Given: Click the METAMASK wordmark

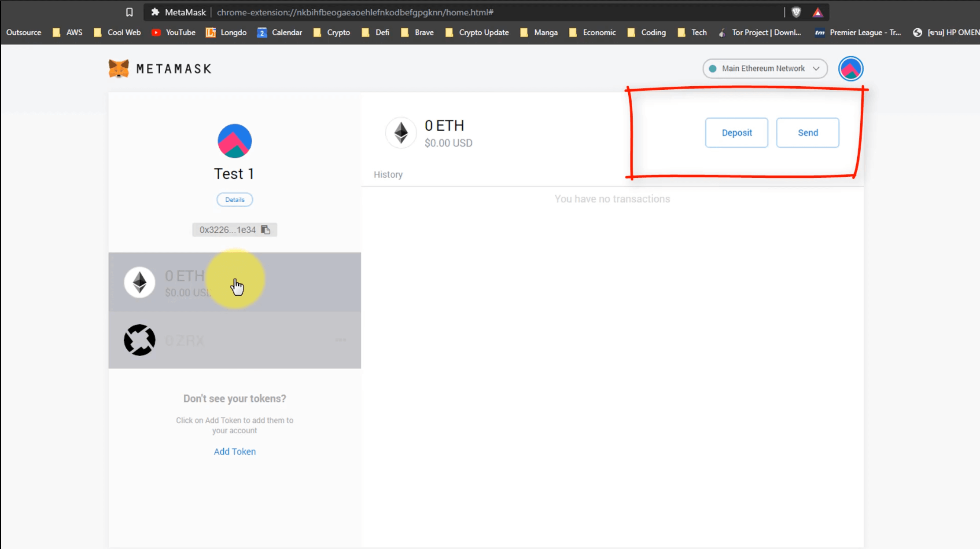Looking at the screenshot, I should [174, 69].
